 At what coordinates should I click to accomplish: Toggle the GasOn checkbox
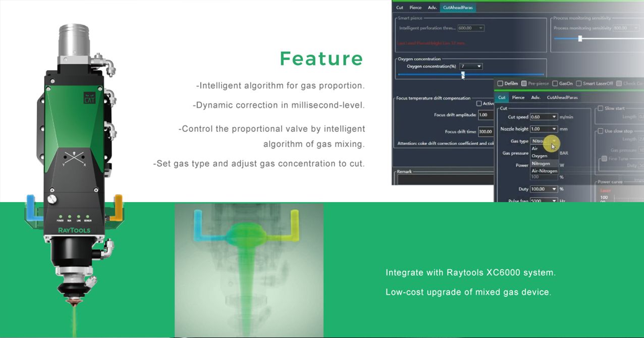click(555, 83)
